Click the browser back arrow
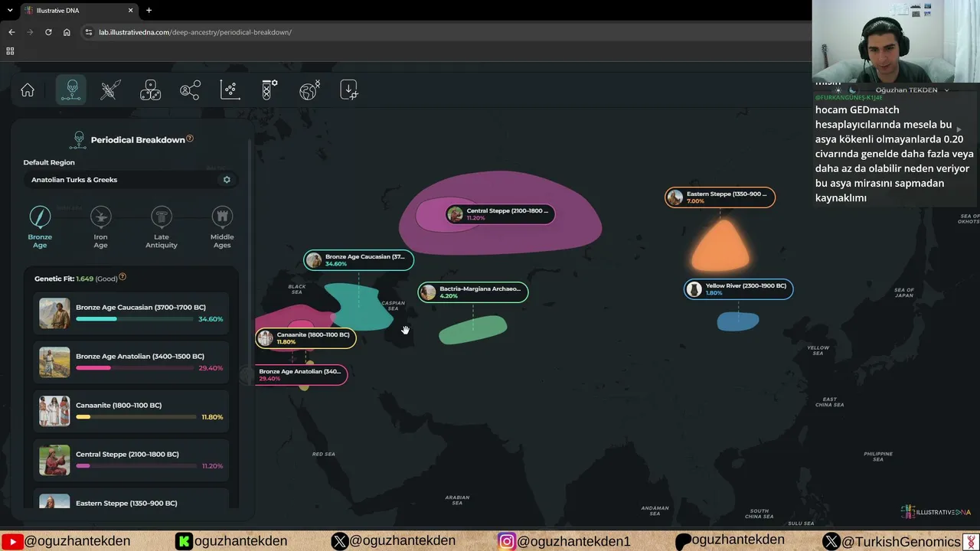The width and height of the screenshot is (980, 551). (x=11, y=32)
